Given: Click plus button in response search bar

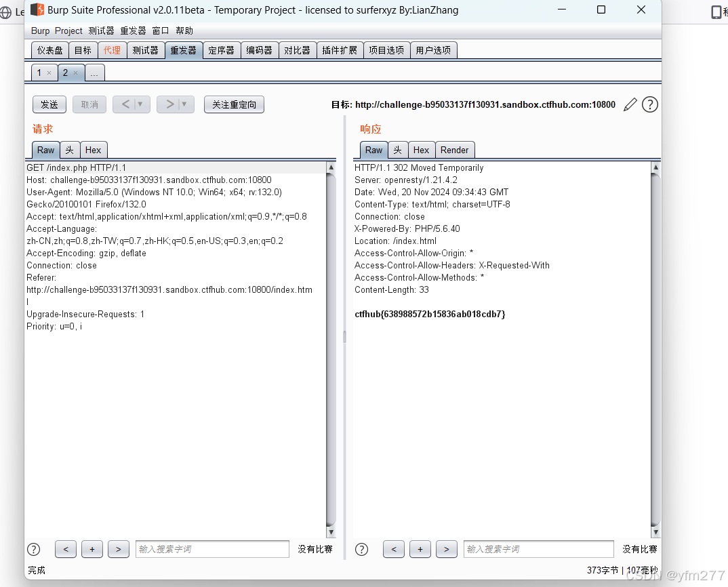Looking at the screenshot, I should 420,549.
